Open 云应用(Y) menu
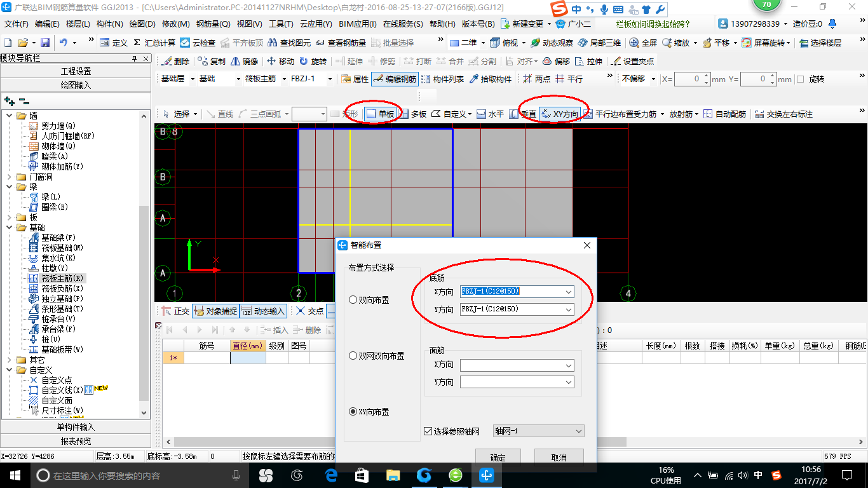Screen dimensions: 868x488 (316, 24)
